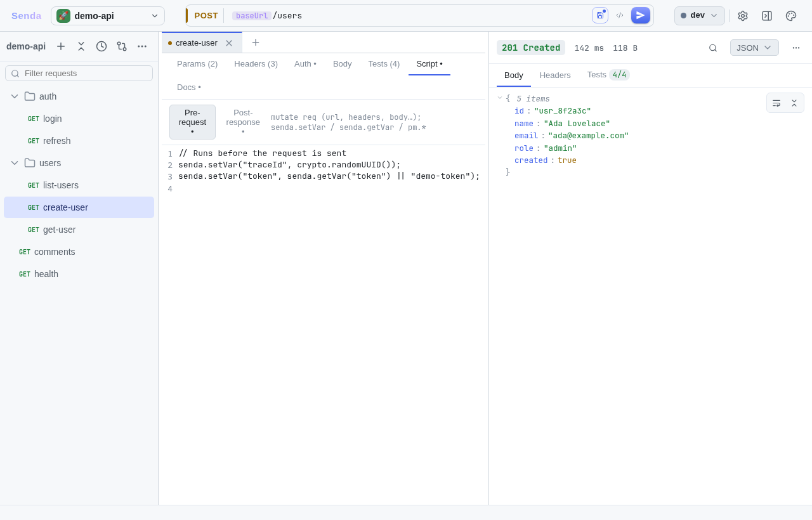Change the JSON response format dropdown
Viewport: 812px width, 520px height.
pyautogui.click(x=754, y=48)
